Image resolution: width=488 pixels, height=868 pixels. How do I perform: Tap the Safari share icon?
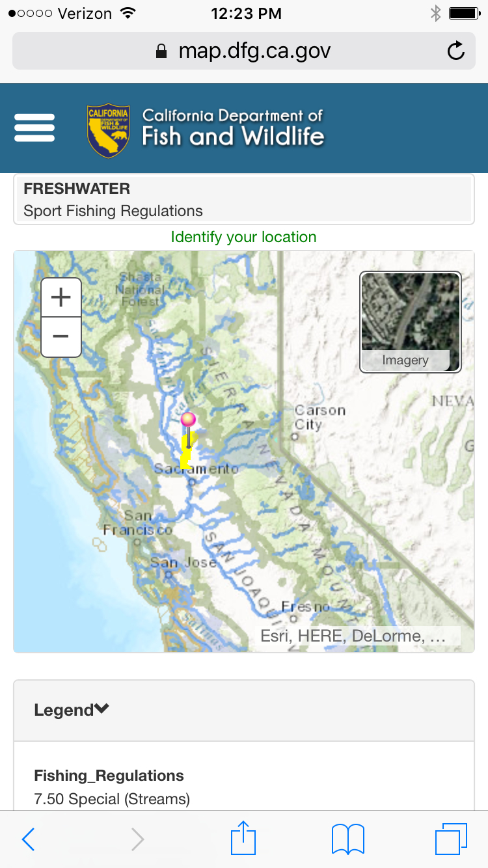click(x=244, y=838)
